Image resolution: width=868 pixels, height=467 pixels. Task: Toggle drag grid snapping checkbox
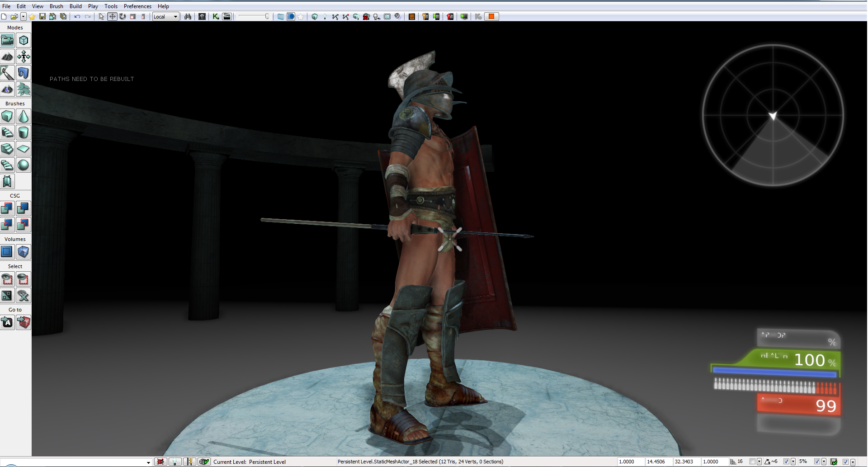pos(752,462)
